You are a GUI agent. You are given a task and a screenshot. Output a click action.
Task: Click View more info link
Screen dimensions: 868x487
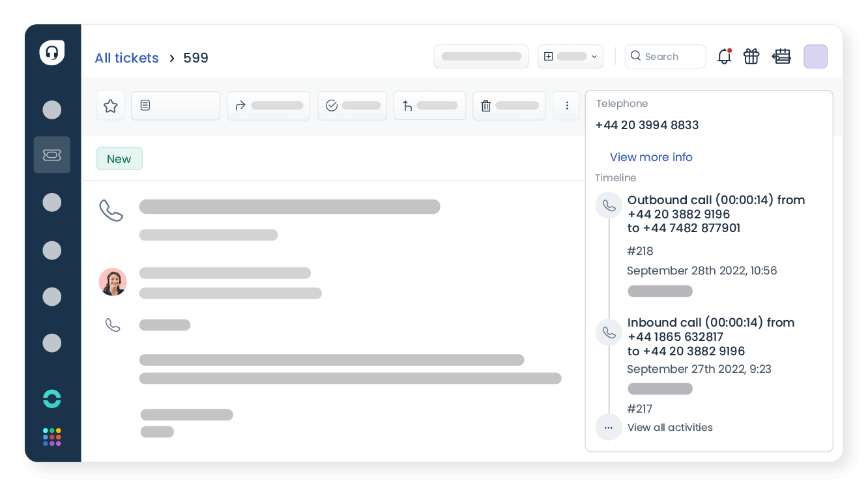pyautogui.click(x=650, y=157)
